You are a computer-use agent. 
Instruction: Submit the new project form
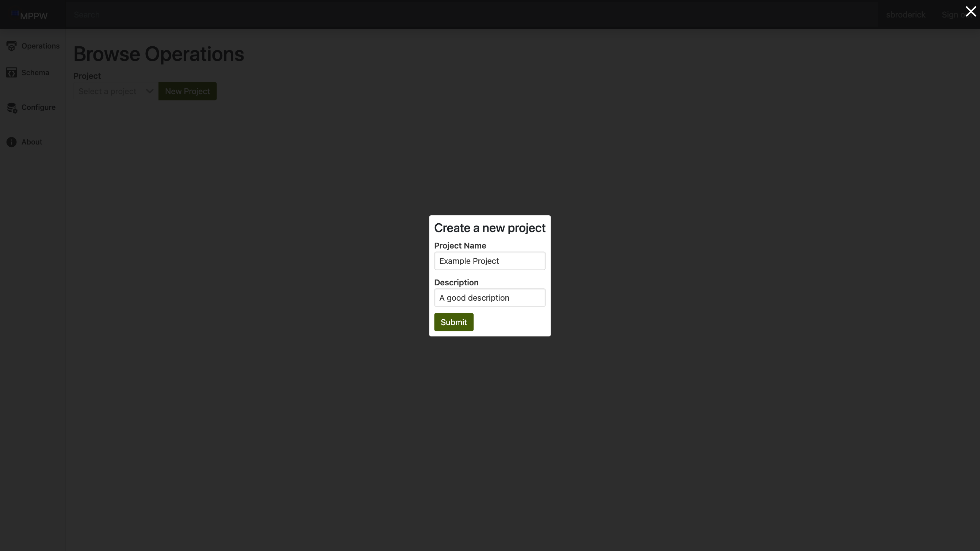coord(454,322)
